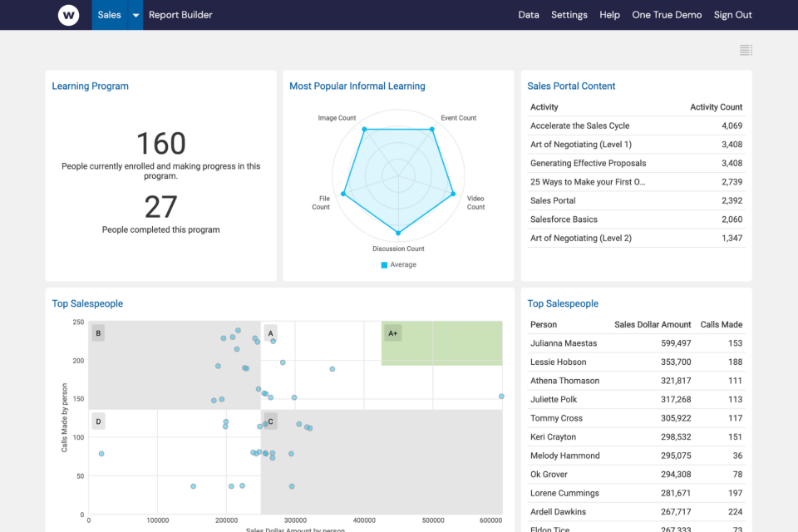Open Report Builder
This screenshot has height=532, width=798.
click(180, 15)
